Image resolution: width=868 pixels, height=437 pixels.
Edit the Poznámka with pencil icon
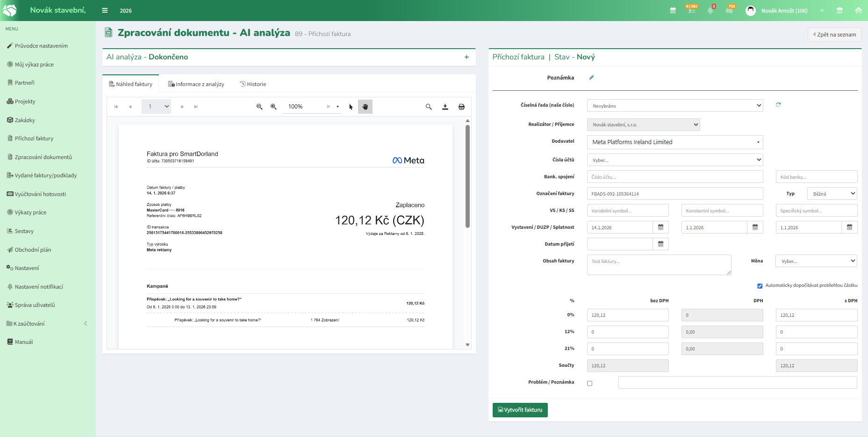pyautogui.click(x=591, y=78)
